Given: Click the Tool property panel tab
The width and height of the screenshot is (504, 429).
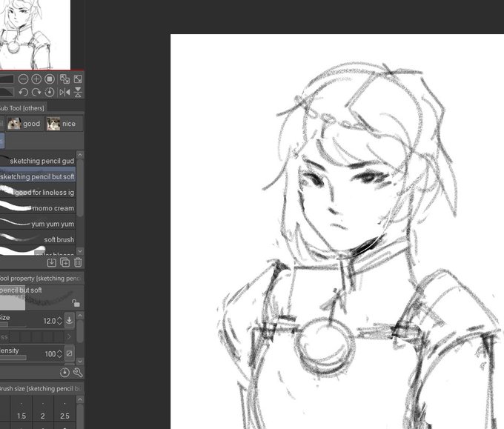Looking at the screenshot, I should click(42, 279).
